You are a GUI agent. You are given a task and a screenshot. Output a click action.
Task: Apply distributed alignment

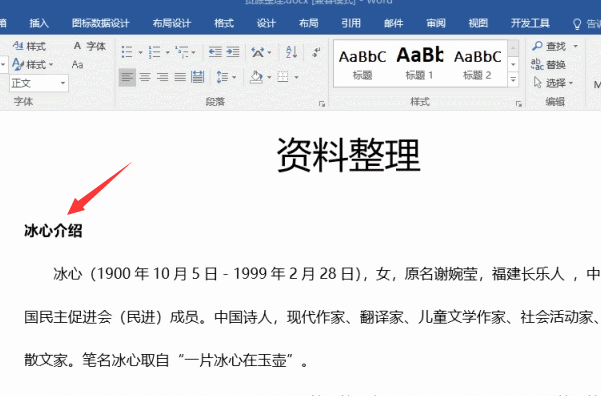point(198,77)
